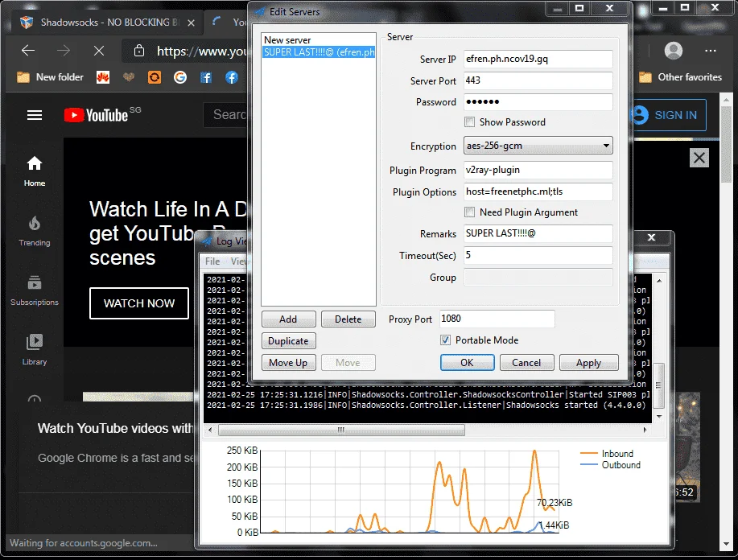Click OK in Edit Servers
Image resolution: width=738 pixels, height=560 pixels.
pos(467,362)
